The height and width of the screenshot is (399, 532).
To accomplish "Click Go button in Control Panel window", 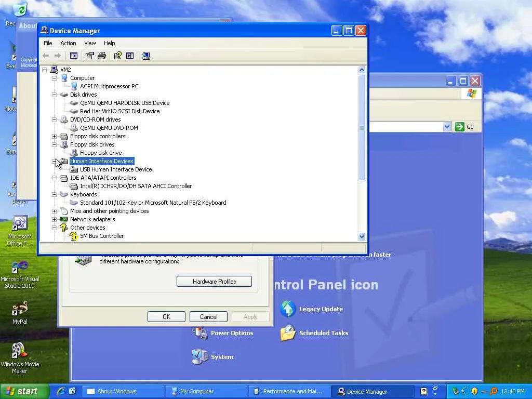I will 464,127.
